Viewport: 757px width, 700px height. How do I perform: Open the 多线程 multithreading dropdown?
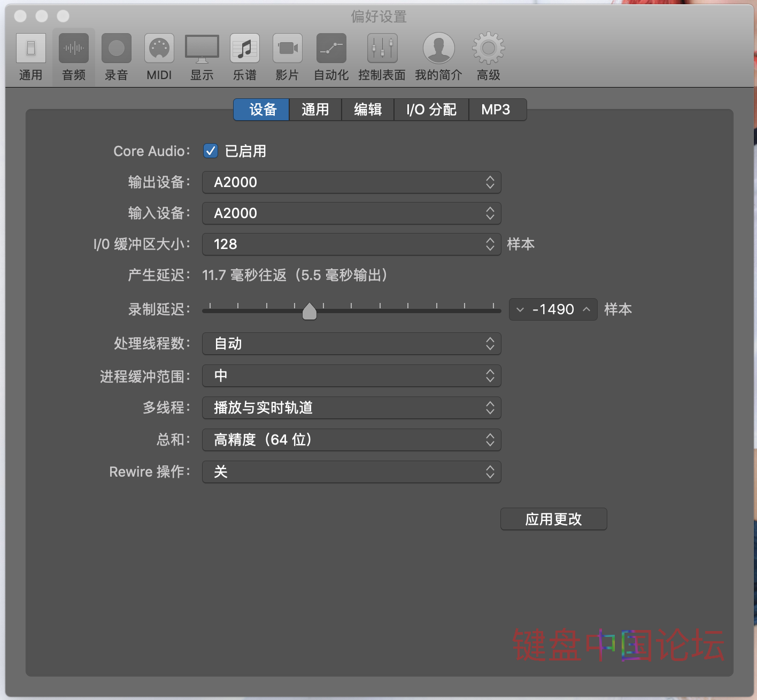click(x=352, y=408)
